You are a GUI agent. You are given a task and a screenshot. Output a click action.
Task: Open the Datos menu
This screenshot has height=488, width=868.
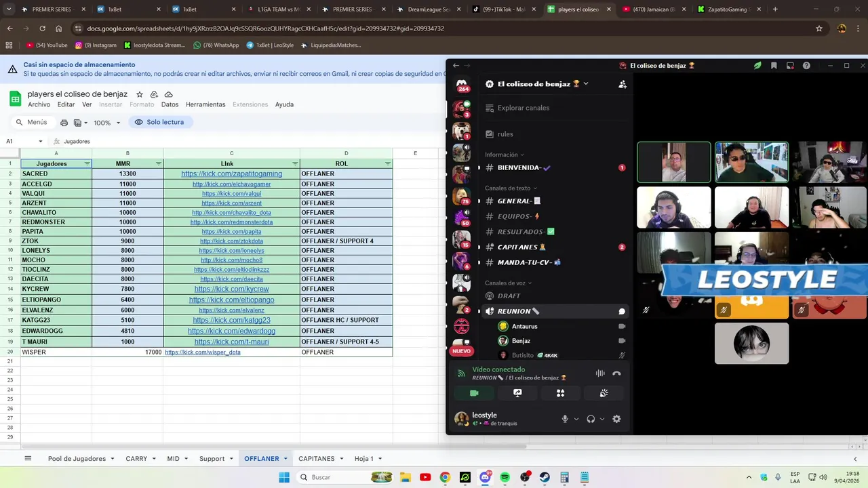tap(170, 104)
